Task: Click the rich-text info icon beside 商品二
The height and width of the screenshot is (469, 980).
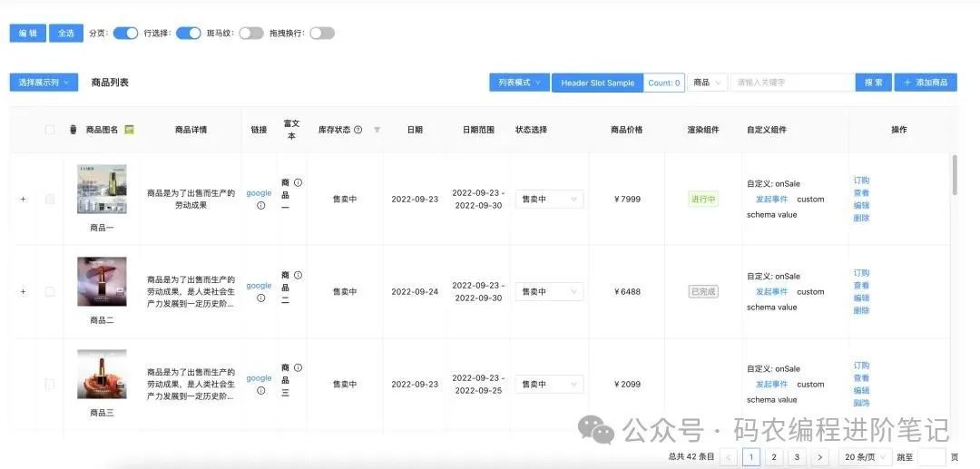Action: coord(299,276)
